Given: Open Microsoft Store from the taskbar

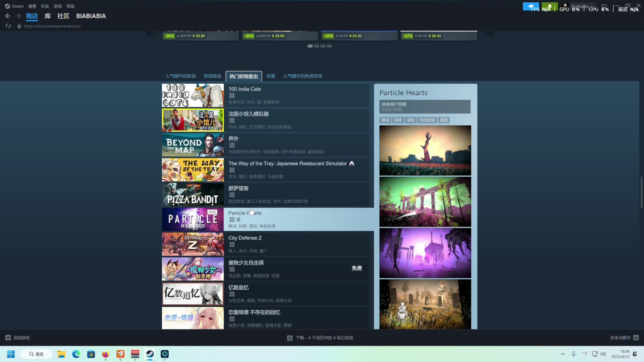Looking at the screenshot, I should point(91,354).
